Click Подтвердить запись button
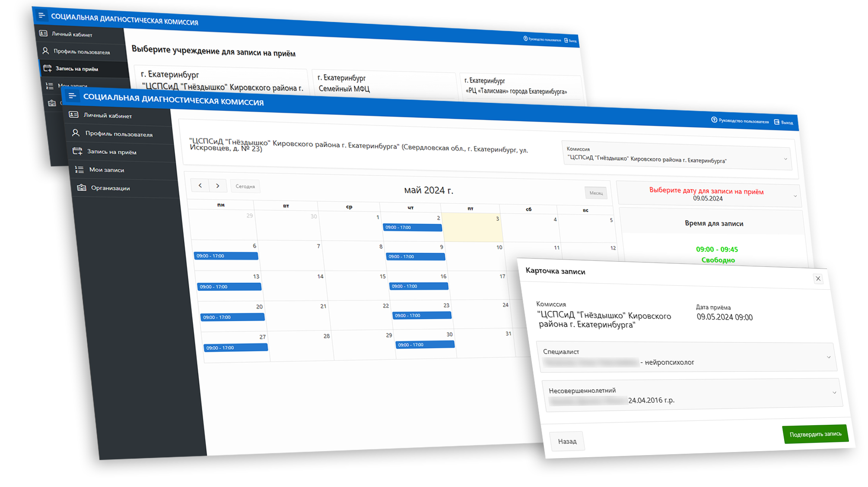 click(815, 434)
